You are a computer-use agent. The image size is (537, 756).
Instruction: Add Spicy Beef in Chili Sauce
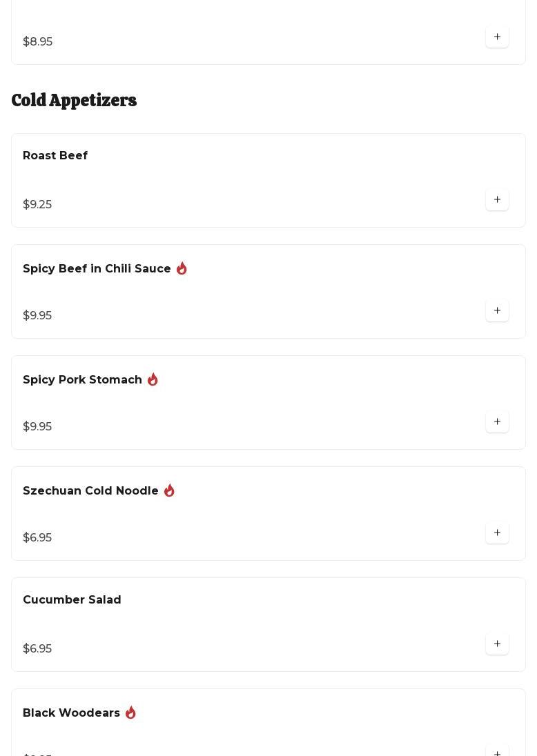click(497, 311)
